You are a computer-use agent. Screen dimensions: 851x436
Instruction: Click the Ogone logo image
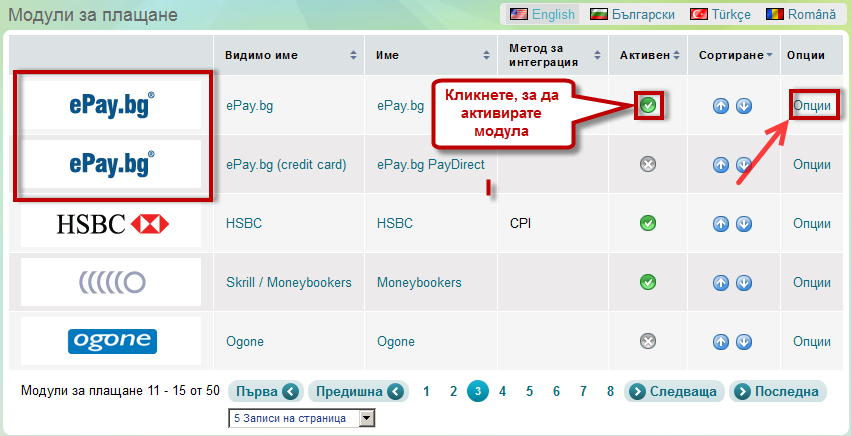pos(111,342)
